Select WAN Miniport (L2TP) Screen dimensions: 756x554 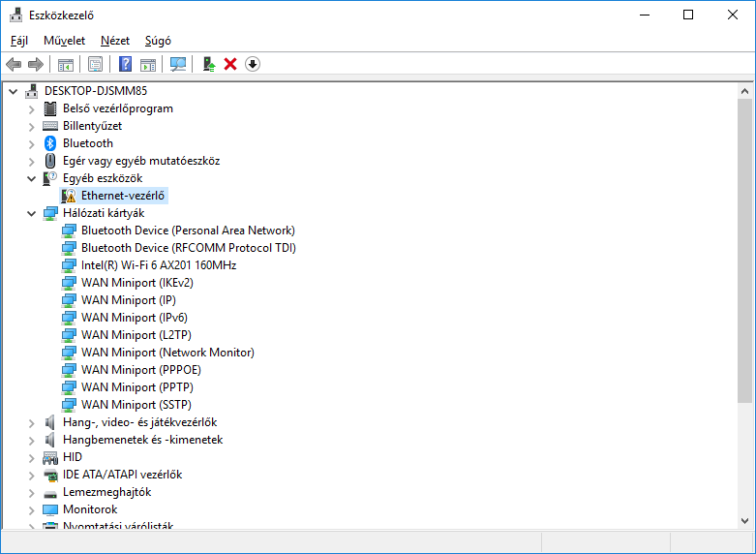point(136,335)
